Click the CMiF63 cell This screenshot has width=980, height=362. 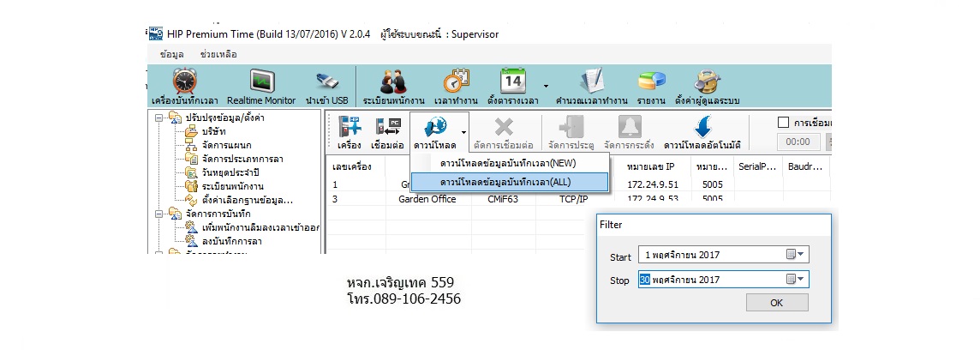tap(502, 199)
